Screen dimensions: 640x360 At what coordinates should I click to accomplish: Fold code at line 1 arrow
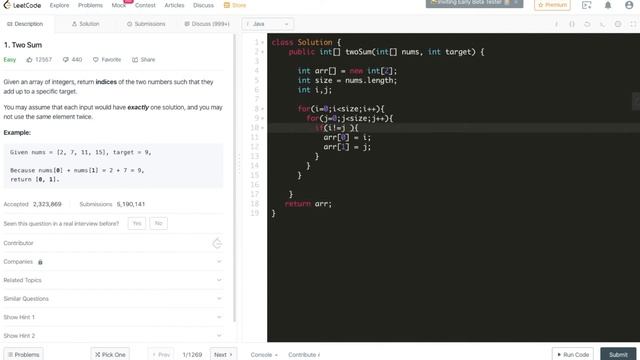point(262,42)
